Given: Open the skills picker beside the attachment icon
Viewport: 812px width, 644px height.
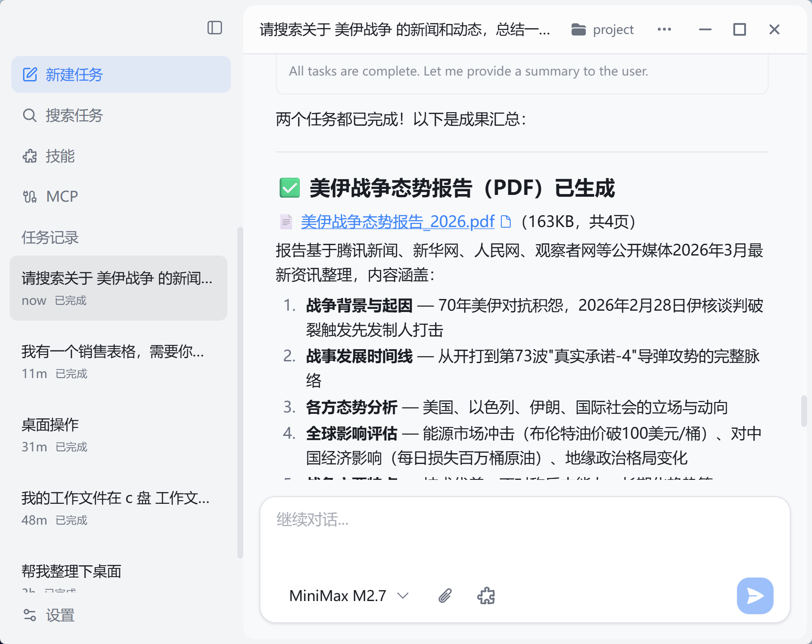Looking at the screenshot, I should pos(486,596).
